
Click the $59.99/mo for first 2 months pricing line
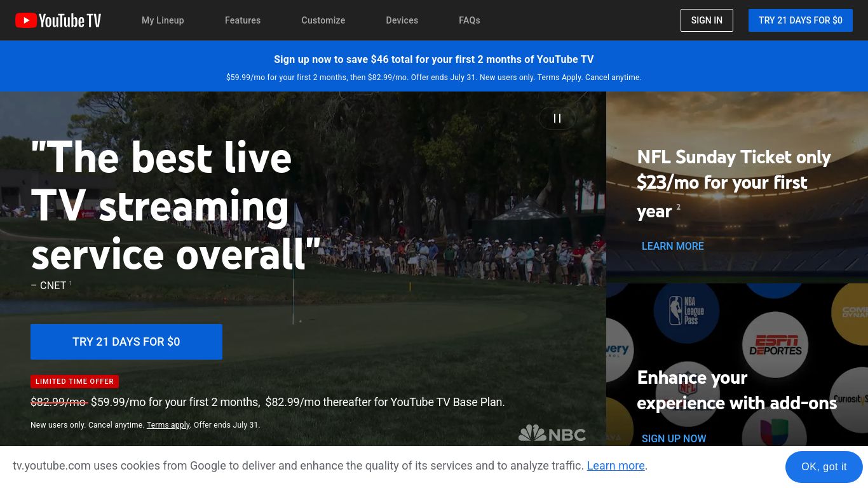point(268,402)
